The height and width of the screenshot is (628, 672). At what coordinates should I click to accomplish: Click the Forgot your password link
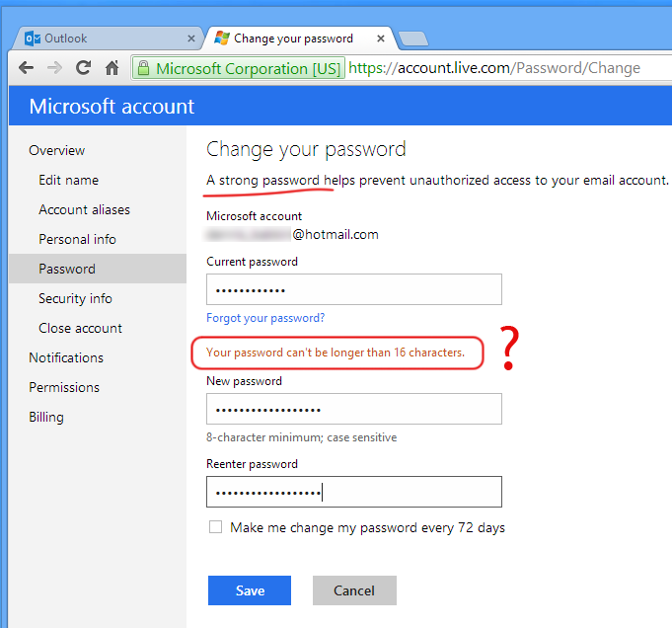coord(265,318)
